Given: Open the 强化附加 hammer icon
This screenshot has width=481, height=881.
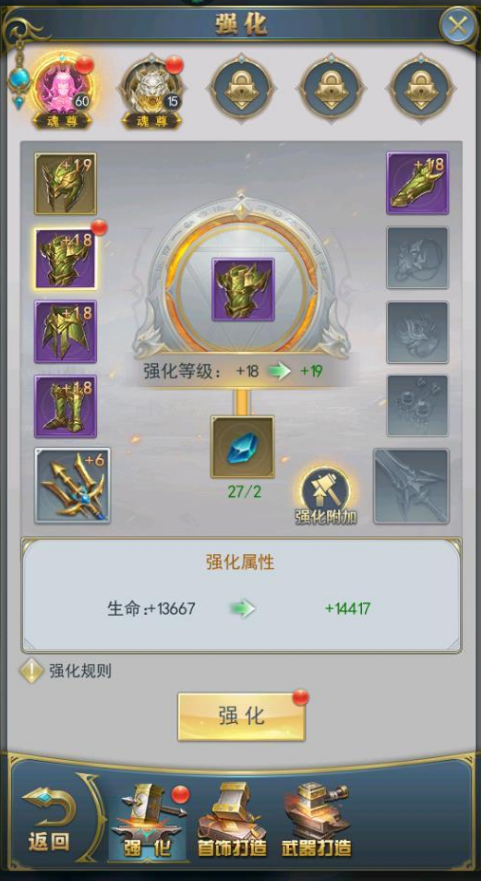Looking at the screenshot, I should click(x=326, y=495).
